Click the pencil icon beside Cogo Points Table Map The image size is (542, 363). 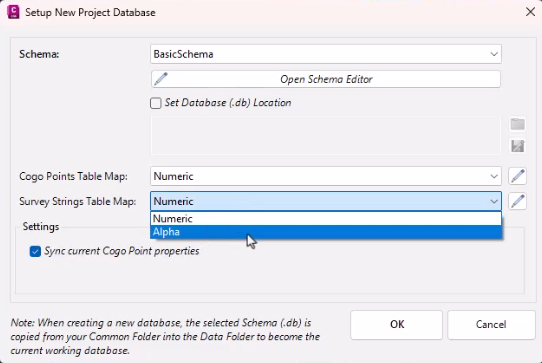(x=517, y=176)
